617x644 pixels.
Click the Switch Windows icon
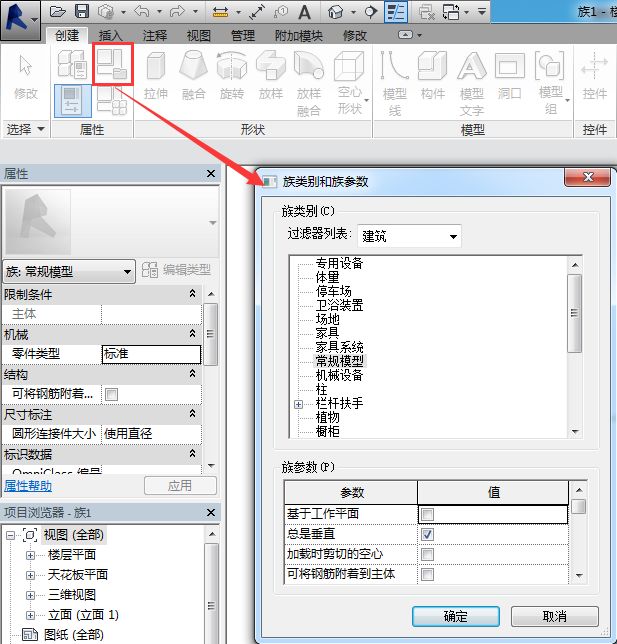coord(451,12)
